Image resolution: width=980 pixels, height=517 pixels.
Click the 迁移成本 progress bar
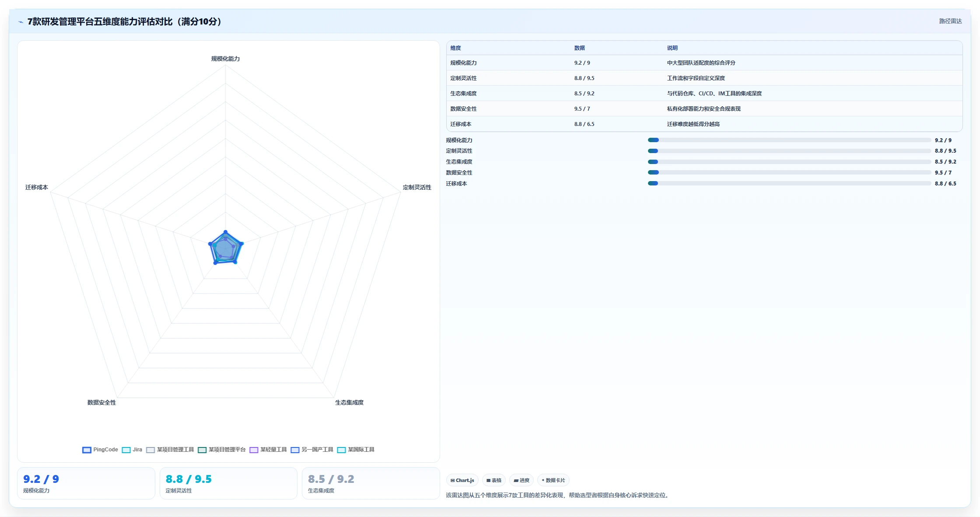(789, 184)
